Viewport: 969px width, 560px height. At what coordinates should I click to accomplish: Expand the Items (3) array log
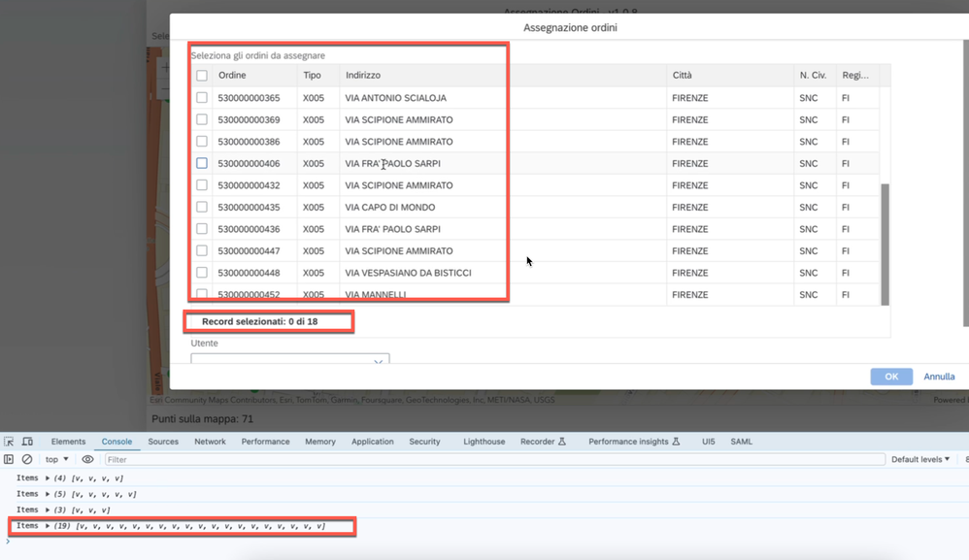[47, 510]
